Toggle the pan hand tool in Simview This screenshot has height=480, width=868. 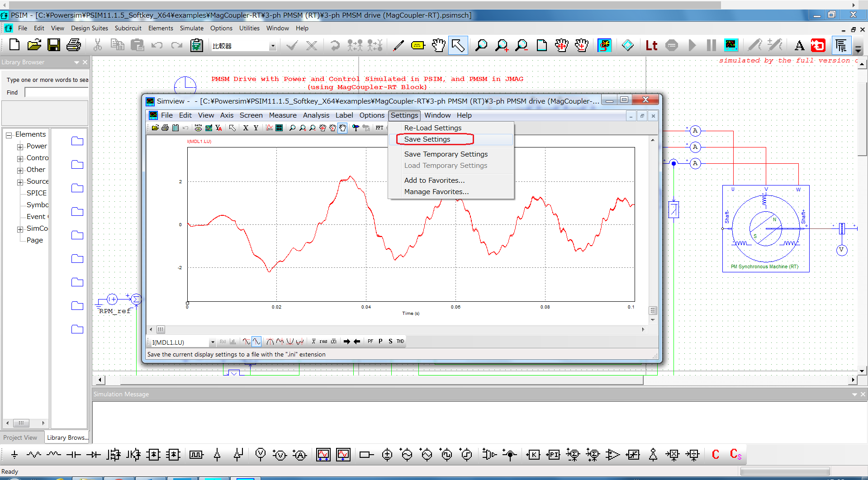point(342,128)
